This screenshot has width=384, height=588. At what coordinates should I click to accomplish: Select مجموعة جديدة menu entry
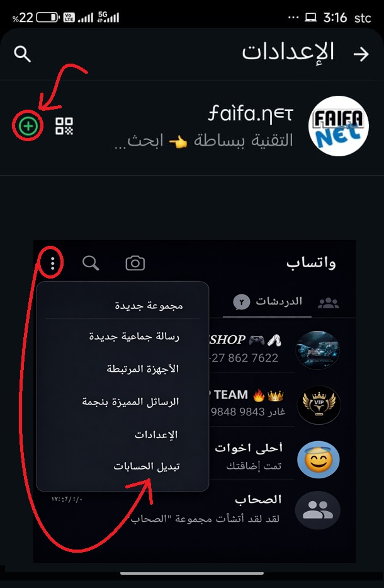tap(149, 306)
